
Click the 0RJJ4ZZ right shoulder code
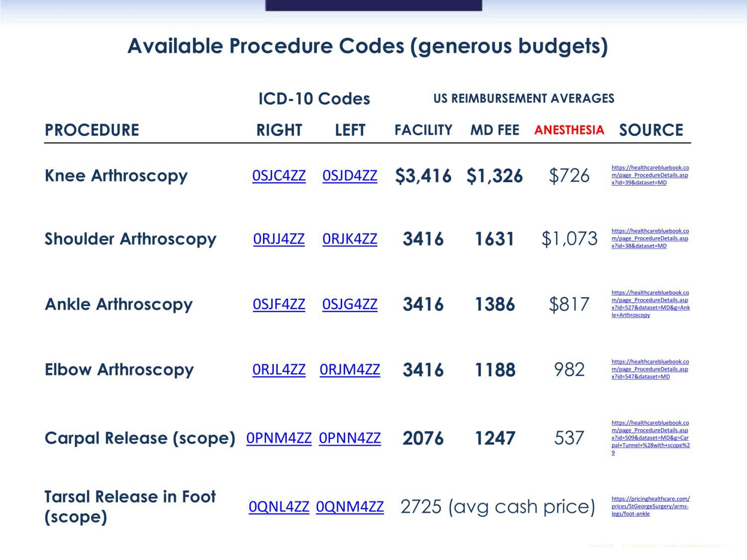(279, 239)
